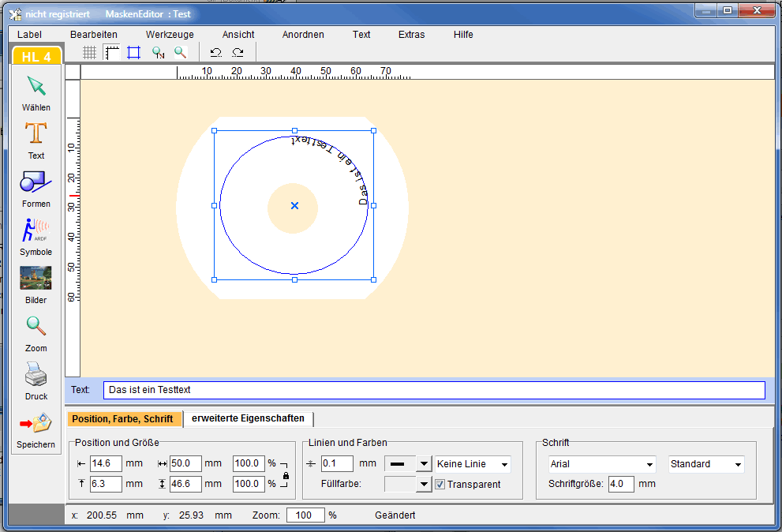Image resolution: width=782 pixels, height=532 pixels.
Task: Click the Text input field with Testtext
Action: [x=434, y=390]
